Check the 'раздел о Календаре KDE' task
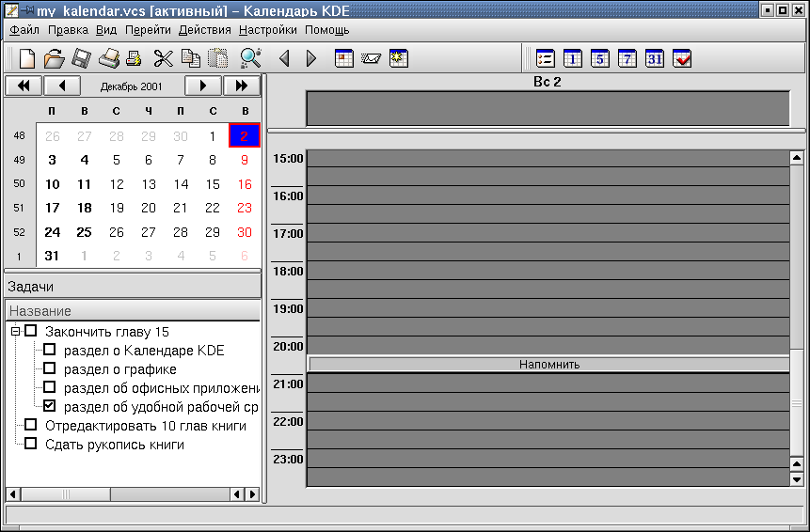This screenshot has width=810, height=532. [x=50, y=350]
